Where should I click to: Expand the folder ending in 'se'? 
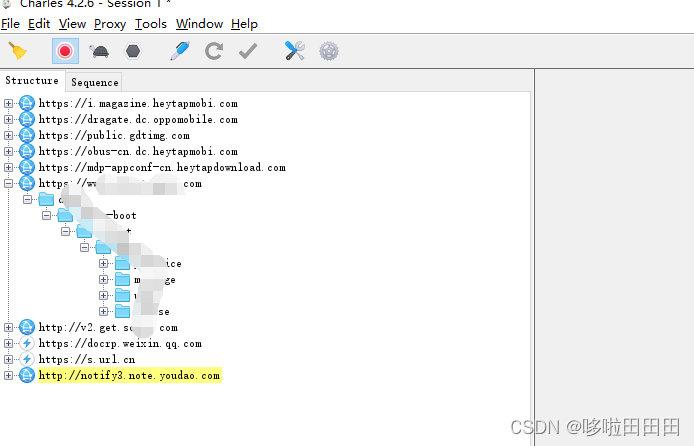(104, 311)
